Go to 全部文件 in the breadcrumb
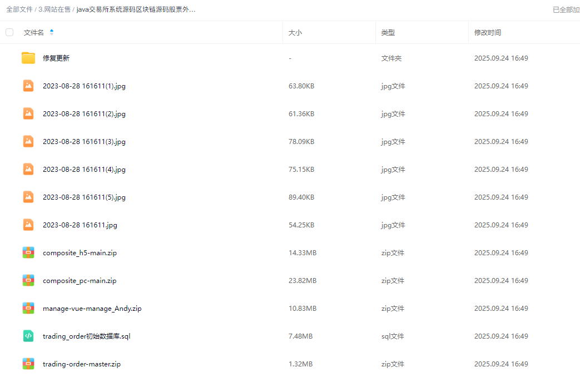Image resolution: width=580 pixels, height=392 pixels. [19, 9]
